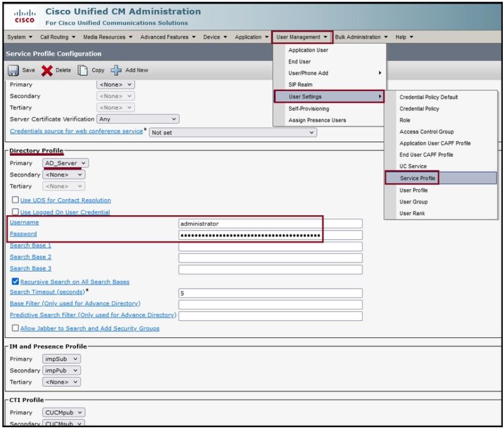Click Credentials source for web conference service link
504x429 pixels.
click(76, 131)
